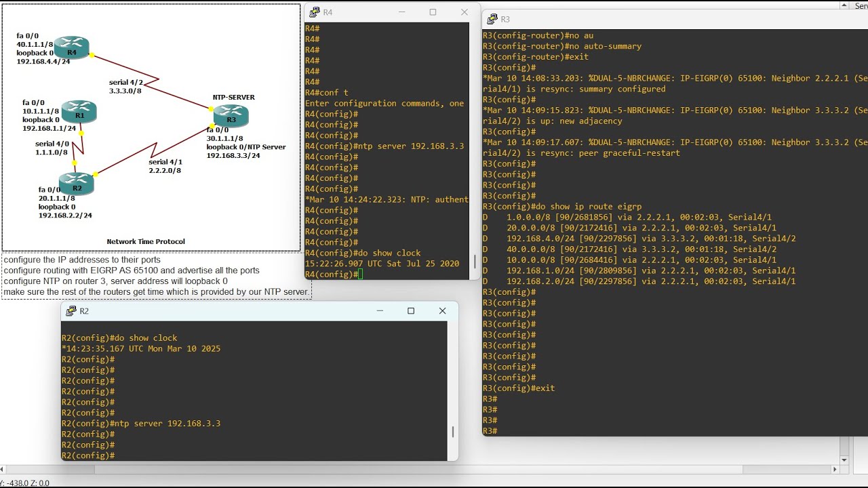Select the R3 NTP-SERVER router icon

click(x=231, y=116)
